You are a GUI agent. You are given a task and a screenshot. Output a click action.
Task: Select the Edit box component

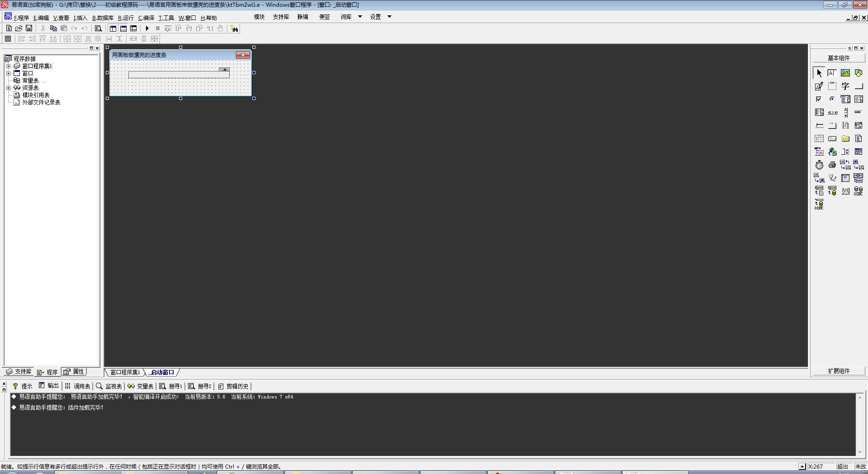[x=819, y=86]
